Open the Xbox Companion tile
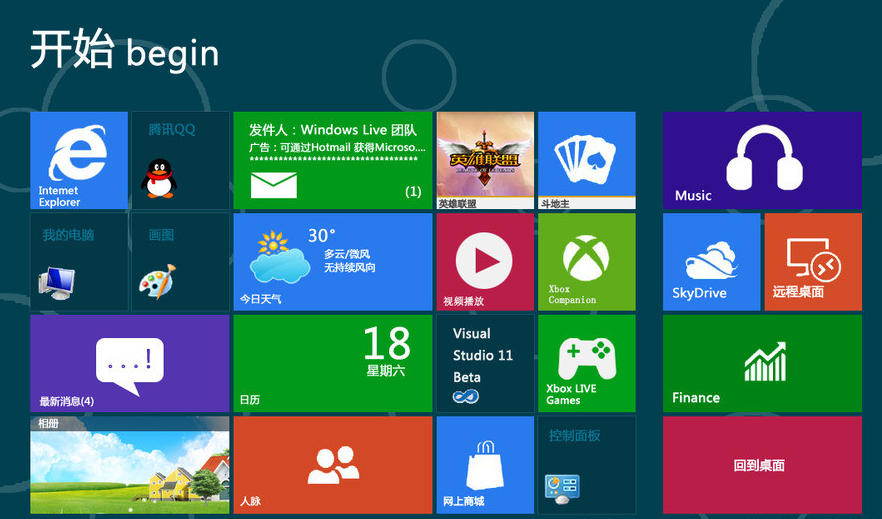The height and width of the screenshot is (519, 882). (x=586, y=262)
